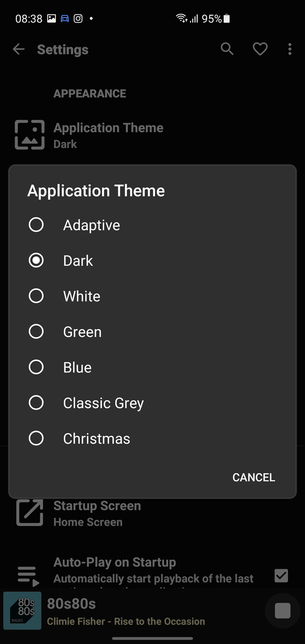305x644 pixels.
Task: Open the three-dot overflow menu
Action: pos(290,49)
